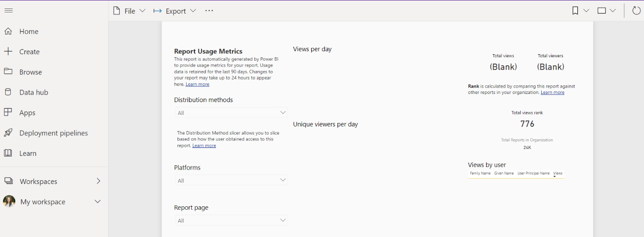Click the Family Name column header

[x=480, y=173]
